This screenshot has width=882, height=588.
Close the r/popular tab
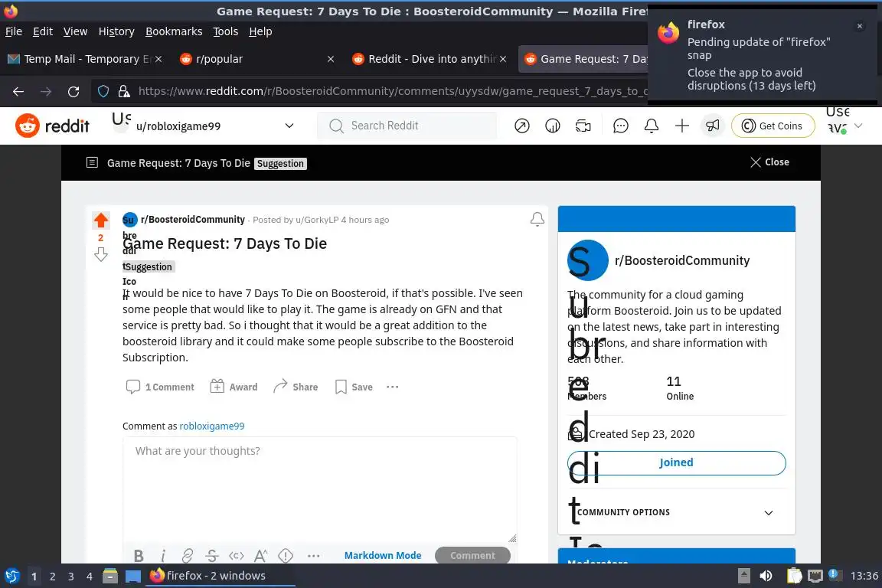331,59
